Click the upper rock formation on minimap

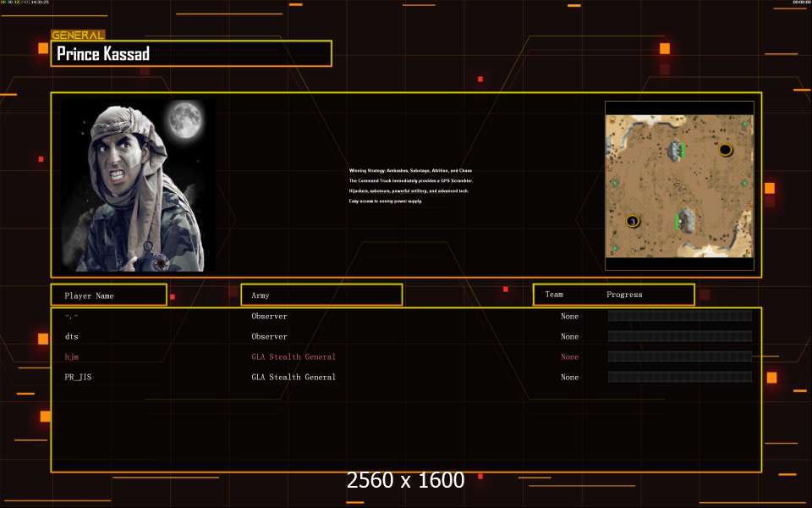click(676, 151)
